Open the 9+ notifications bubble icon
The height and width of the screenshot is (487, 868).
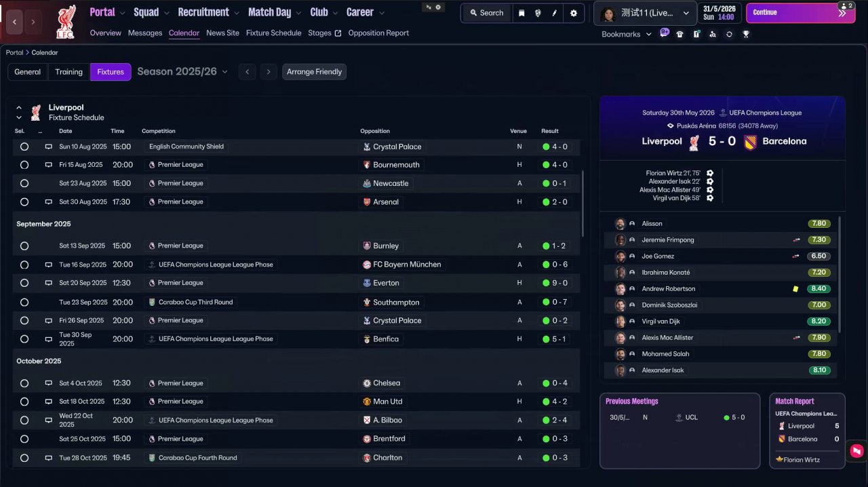(x=664, y=33)
